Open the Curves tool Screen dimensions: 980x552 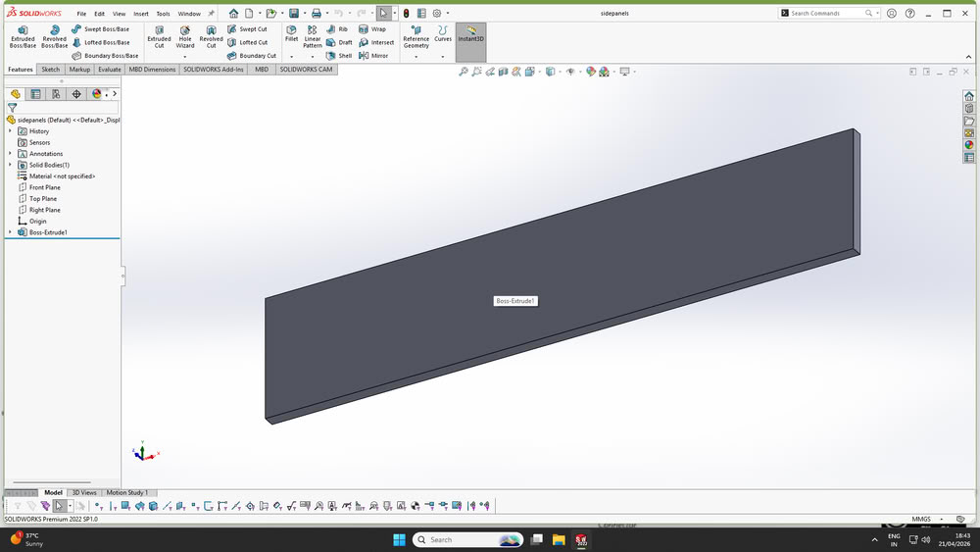pyautogui.click(x=443, y=33)
